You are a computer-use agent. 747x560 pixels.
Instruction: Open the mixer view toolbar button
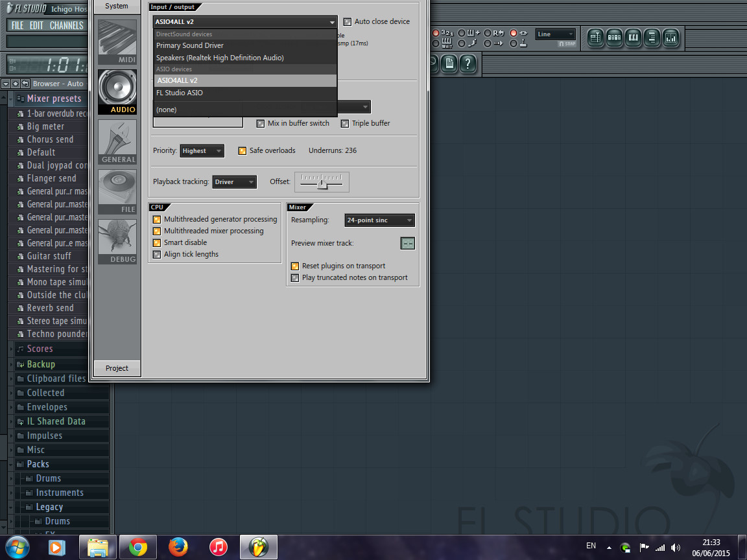(x=670, y=38)
